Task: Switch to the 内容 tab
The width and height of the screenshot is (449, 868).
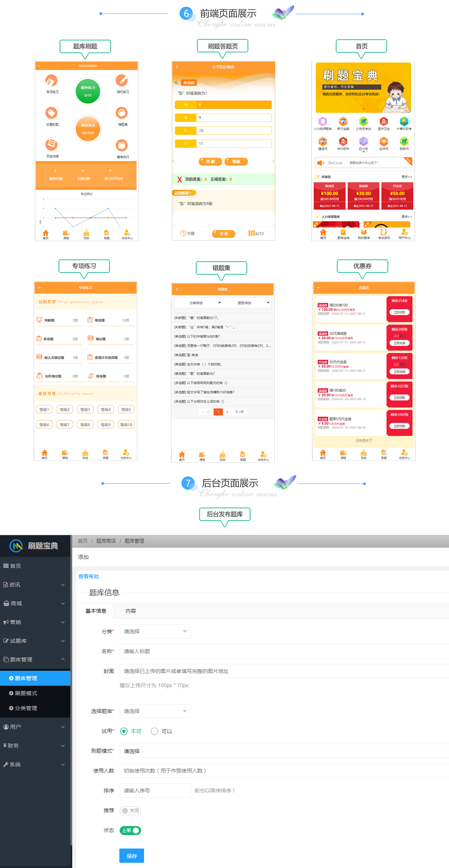Action: [x=131, y=611]
